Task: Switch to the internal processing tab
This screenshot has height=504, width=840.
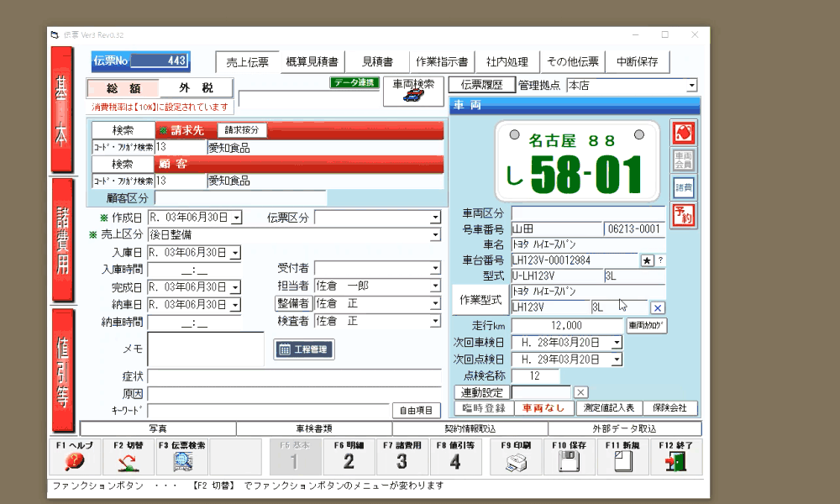Action: 507,61
